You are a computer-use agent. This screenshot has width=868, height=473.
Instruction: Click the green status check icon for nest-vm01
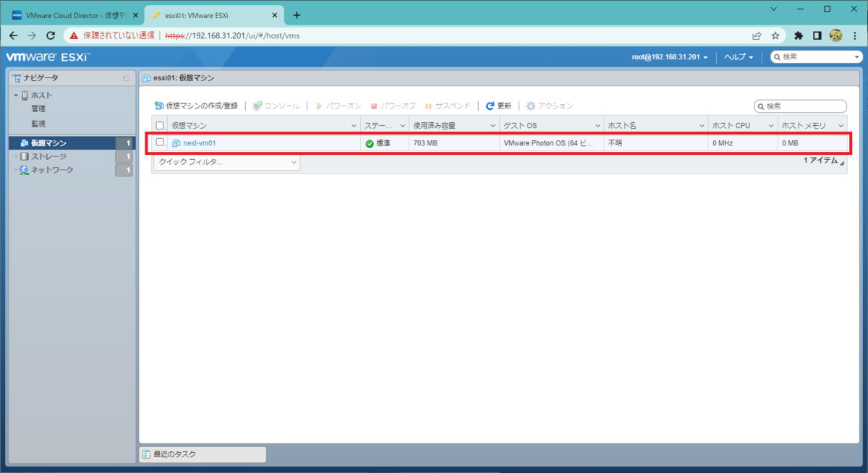370,143
